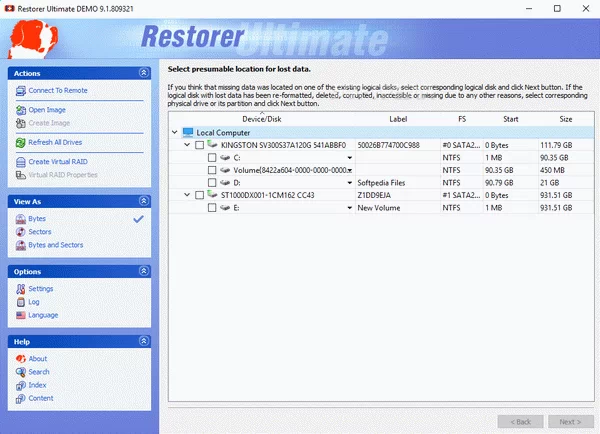The height and width of the screenshot is (434, 600).
Task: Click the Create Virtual RAID icon
Action: tap(21, 162)
